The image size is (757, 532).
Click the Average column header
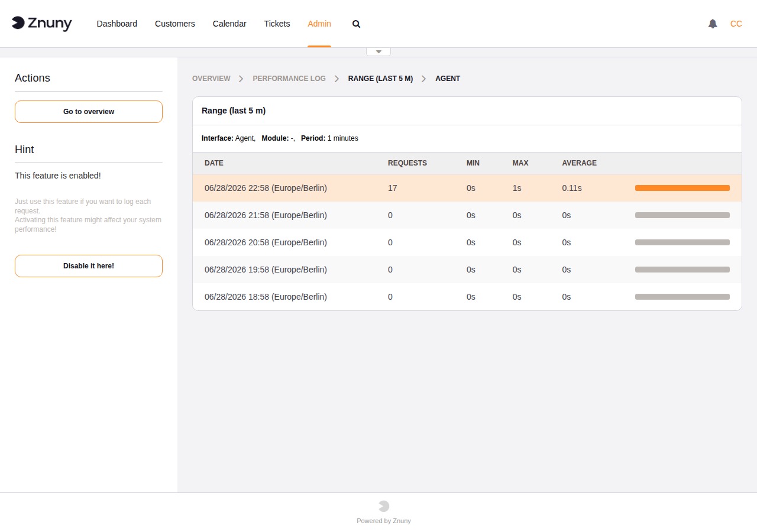click(580, 163)
